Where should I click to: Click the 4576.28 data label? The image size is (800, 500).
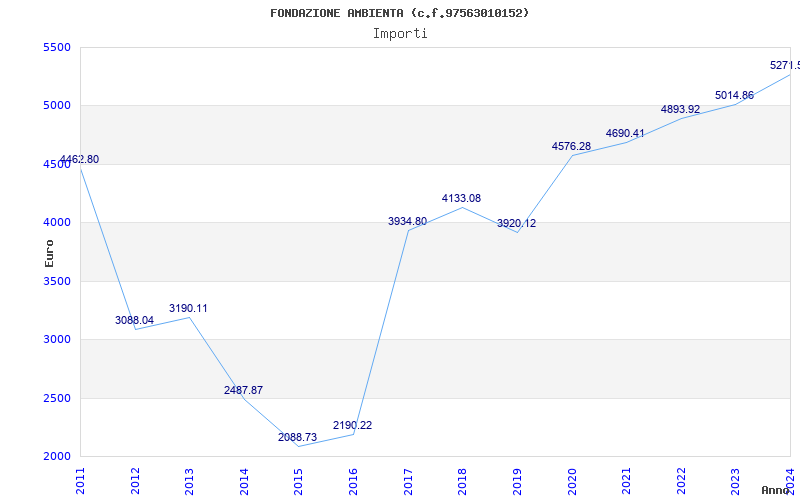(571, 147)
